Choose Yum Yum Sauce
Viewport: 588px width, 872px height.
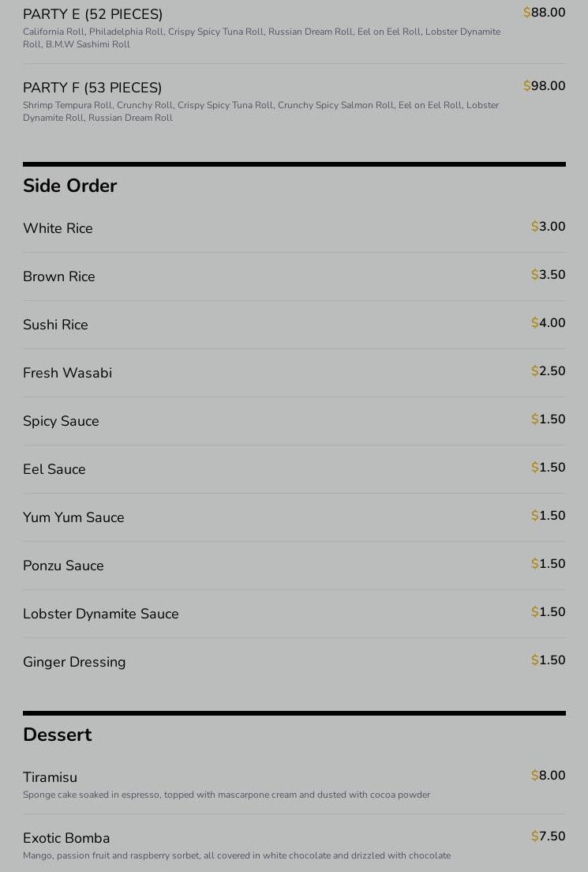[x=294, y=517]
